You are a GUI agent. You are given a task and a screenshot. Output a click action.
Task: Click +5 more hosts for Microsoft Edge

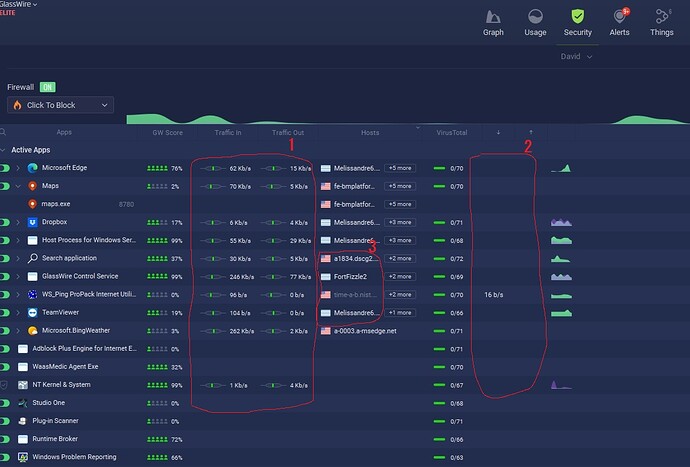tap(400, 168)
